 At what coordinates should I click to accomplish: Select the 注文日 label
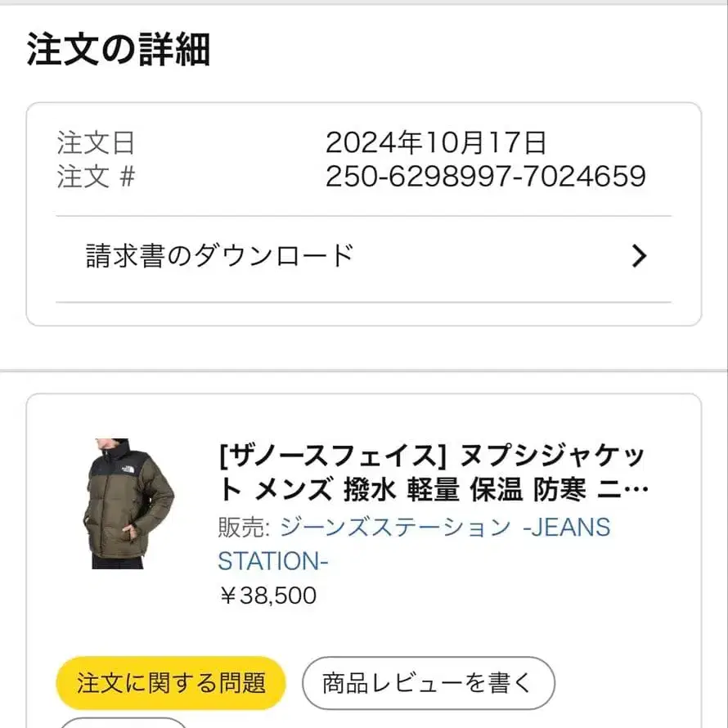[94, 143]
